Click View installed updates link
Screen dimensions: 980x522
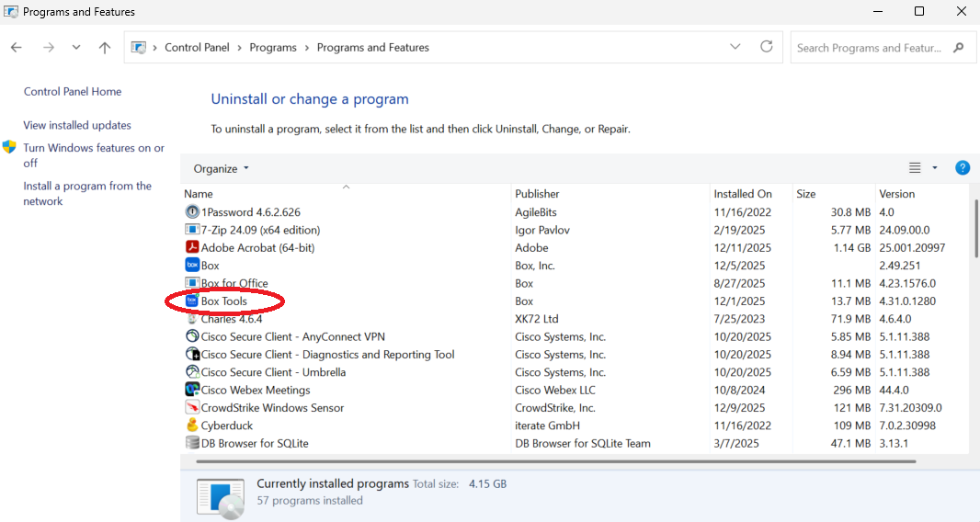(x=77, y=126)
